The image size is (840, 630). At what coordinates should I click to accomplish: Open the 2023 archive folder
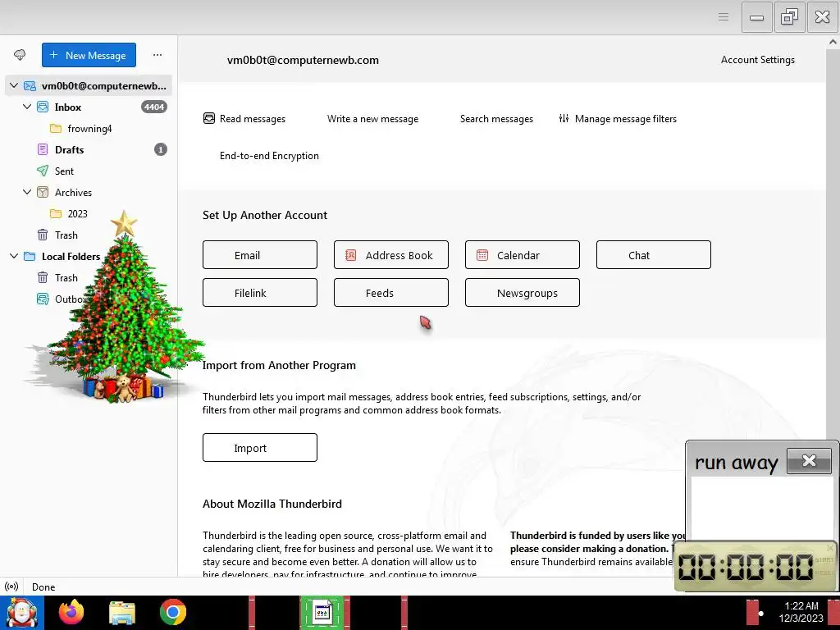pyautogui.click(x=78, y=214)
